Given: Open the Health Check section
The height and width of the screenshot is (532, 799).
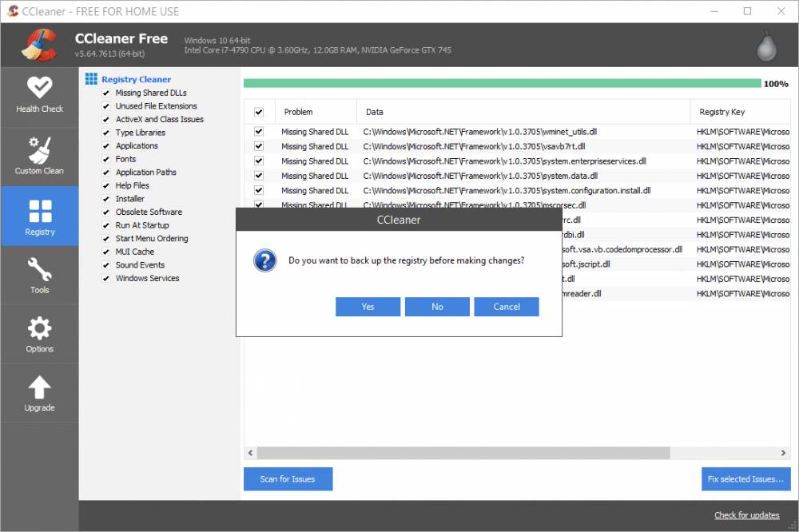Looking at the screenshot, I should pos(39,95).
